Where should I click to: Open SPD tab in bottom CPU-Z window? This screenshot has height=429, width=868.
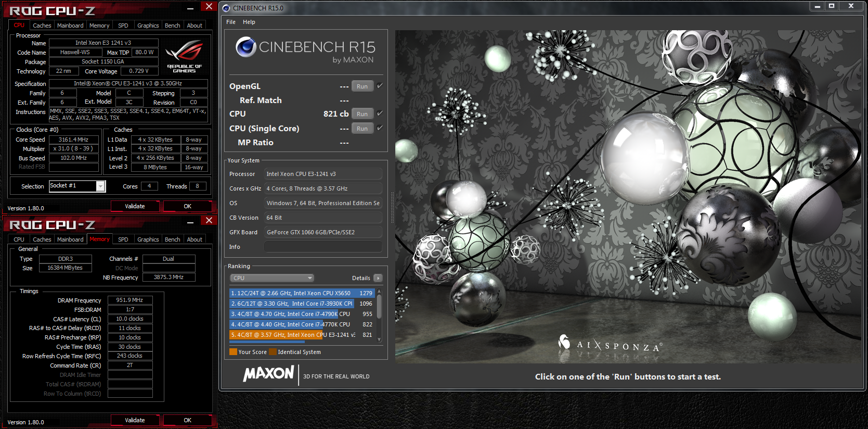click(x=123, y=239)
